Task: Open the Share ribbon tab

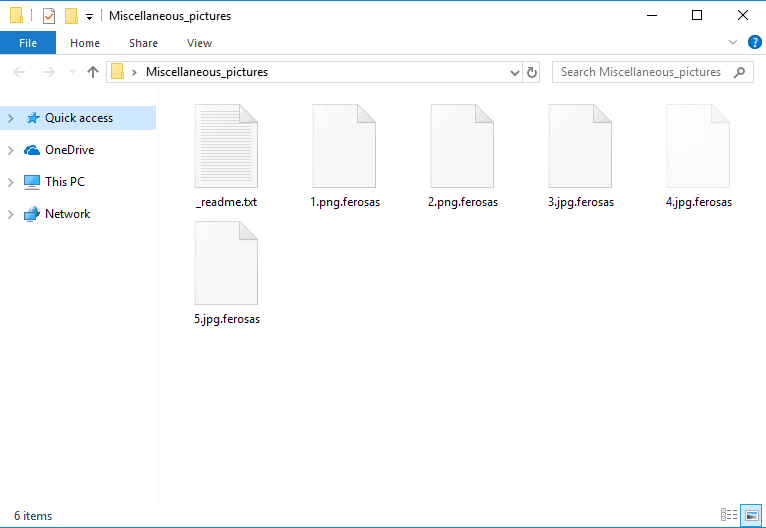Action: click(143, 43)
